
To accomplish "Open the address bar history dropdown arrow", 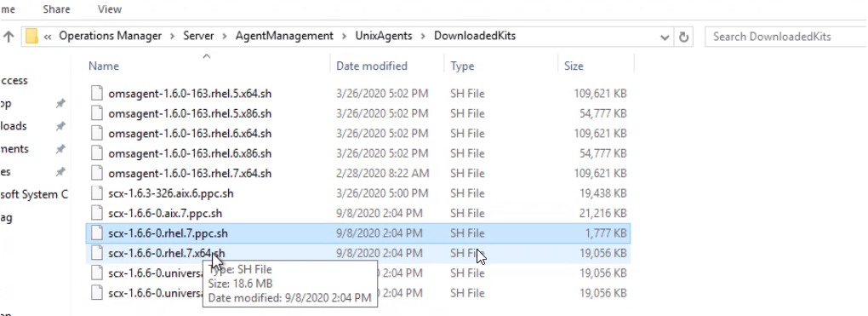I will coord(665,37).
